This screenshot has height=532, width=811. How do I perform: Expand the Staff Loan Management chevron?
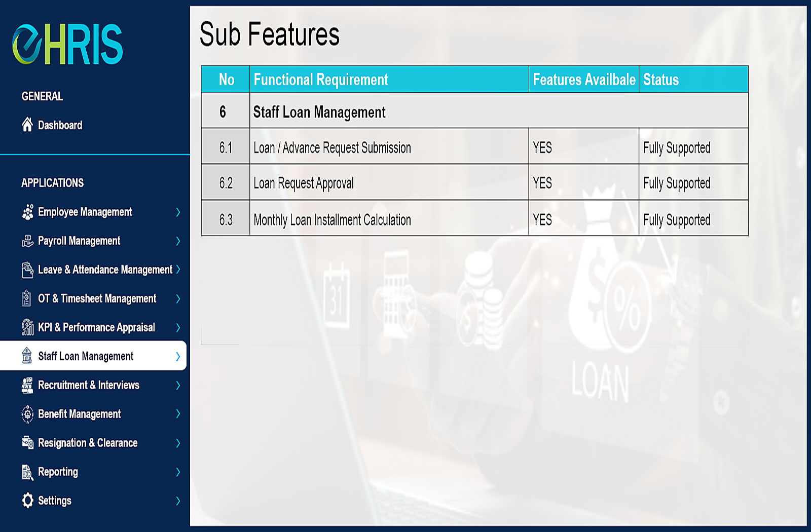(178, 356)
